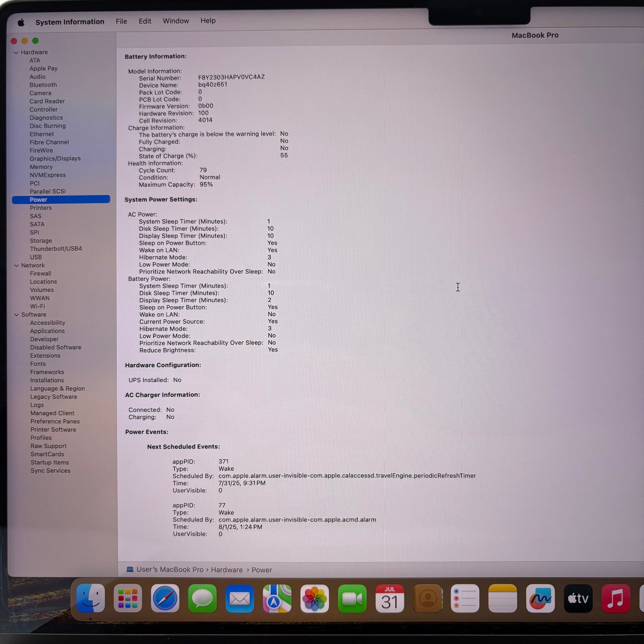Open Maps app in the Dock
This screenshot has height=644, width=644.
click(x=277, y=598)
